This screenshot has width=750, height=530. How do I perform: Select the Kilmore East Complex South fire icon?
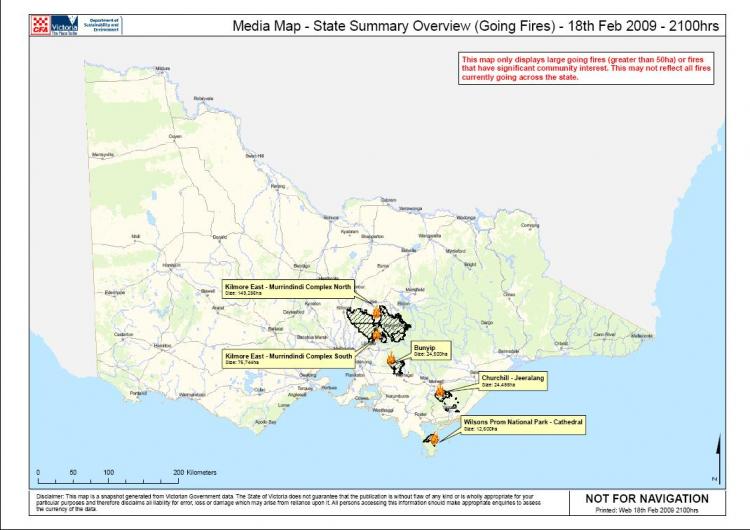[x=376, y=336]
